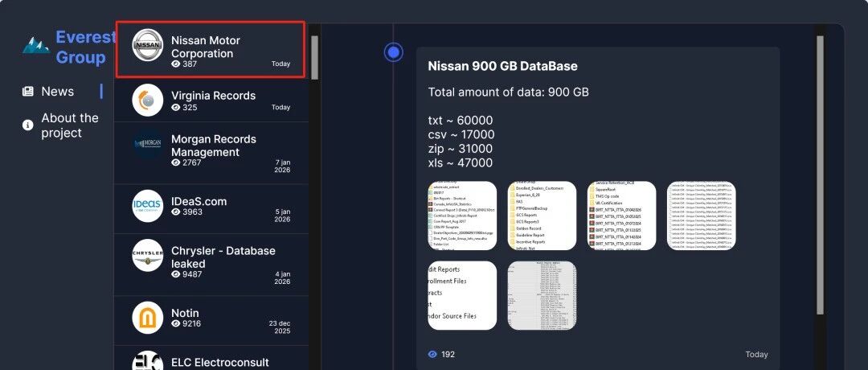Click the Virginia Records orange logo
Image resolution: width=868 pixels, height=370 pixels.
[x=148, y=101]
